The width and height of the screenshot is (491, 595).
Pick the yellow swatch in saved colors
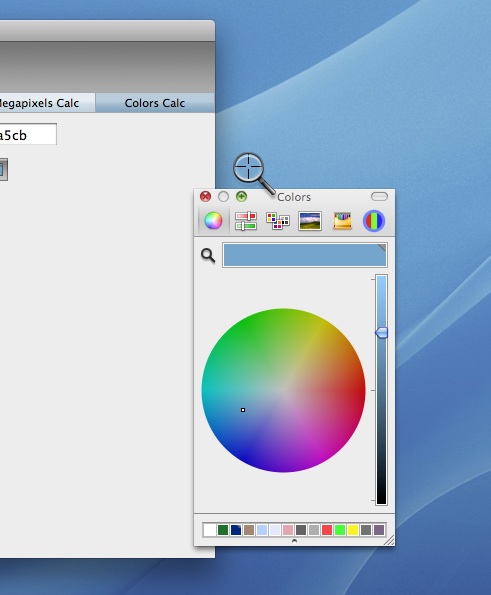tap(353, 530)
